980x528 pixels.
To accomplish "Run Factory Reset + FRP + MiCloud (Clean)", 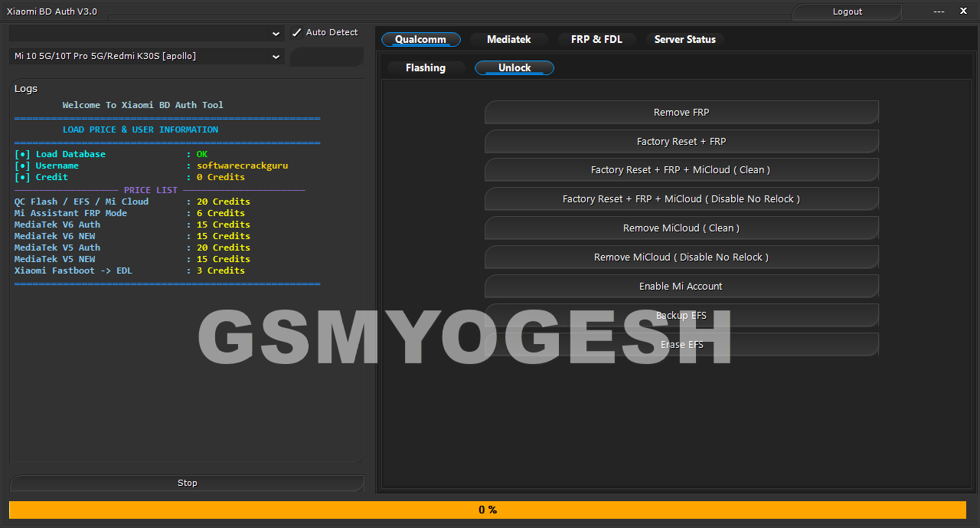I will (x=681, y=170).
